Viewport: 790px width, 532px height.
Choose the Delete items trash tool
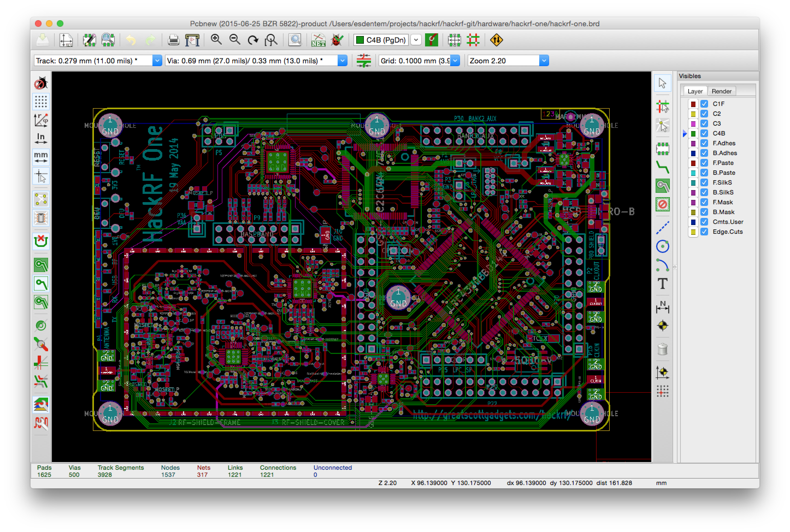[x=662, y=349]
